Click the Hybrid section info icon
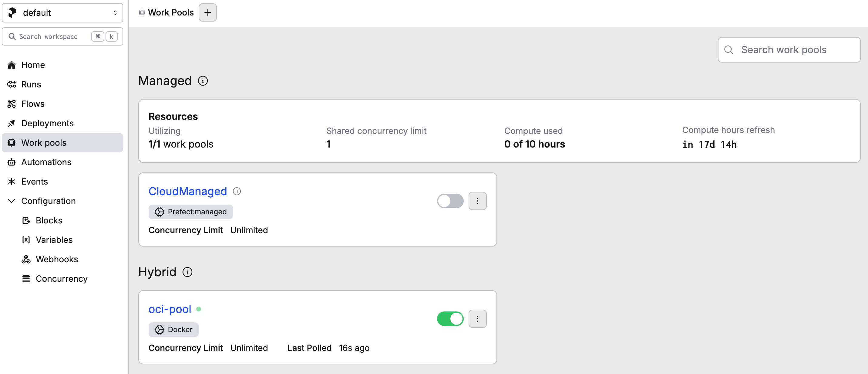868x374 pixels. pyautogui.click(x=187, y=272)
